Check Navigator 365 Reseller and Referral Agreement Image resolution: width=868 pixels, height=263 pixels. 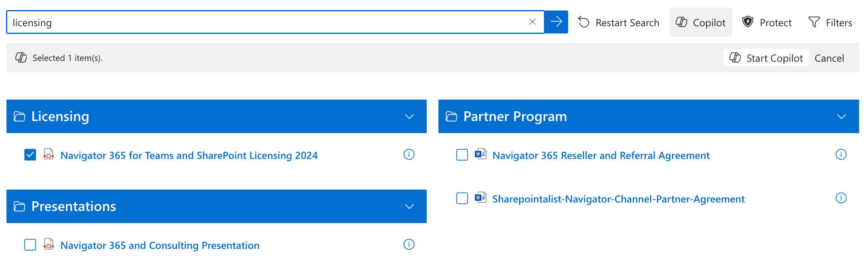pyautogui.click(x=462, y=155)
